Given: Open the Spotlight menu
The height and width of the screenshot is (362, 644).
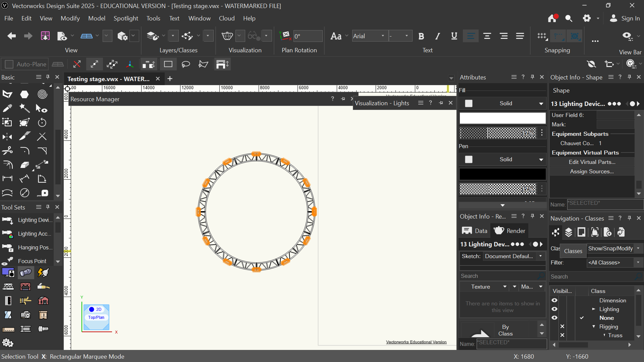Looking at the screenshot, I should pyautogui.click(x=125, y=18).
